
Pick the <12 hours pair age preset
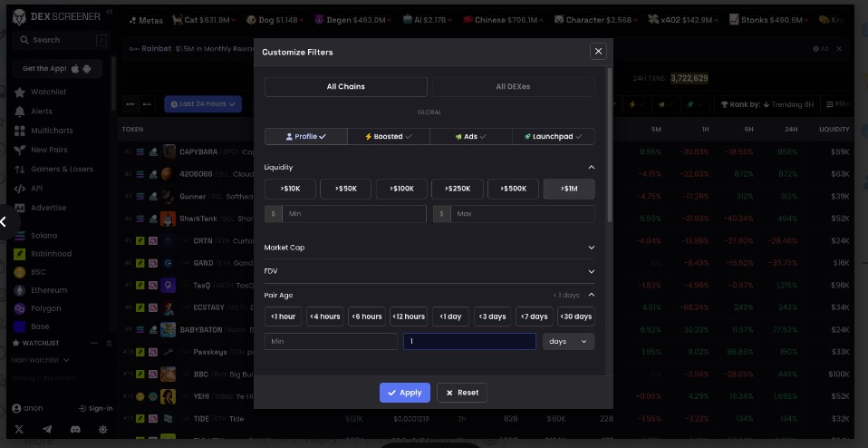(409, 317)
